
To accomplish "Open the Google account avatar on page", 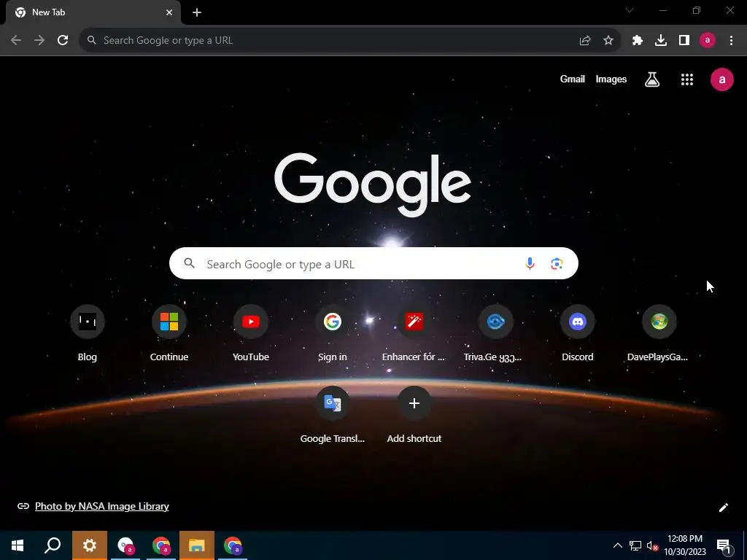I will point(722,79).
